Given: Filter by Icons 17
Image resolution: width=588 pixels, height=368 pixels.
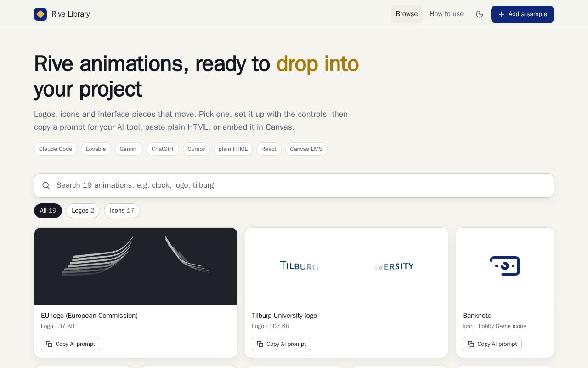Looking at the screenshot, I should pos(122,211).
